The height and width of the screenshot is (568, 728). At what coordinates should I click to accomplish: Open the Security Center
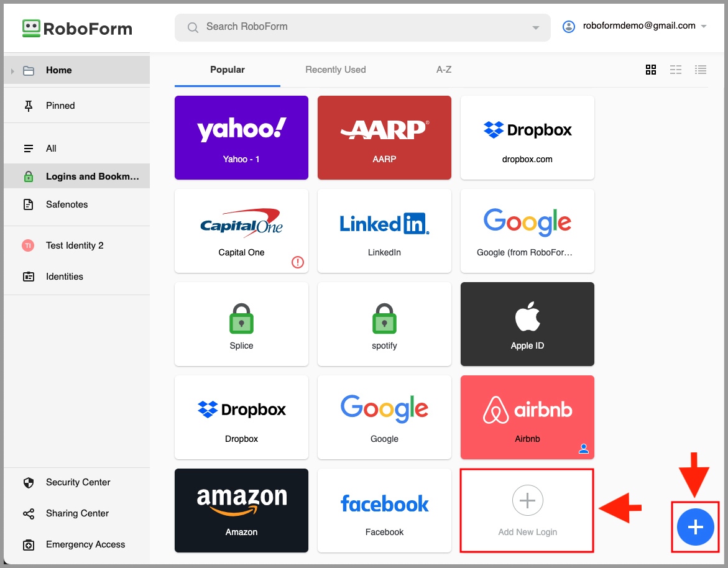(78, 482)
